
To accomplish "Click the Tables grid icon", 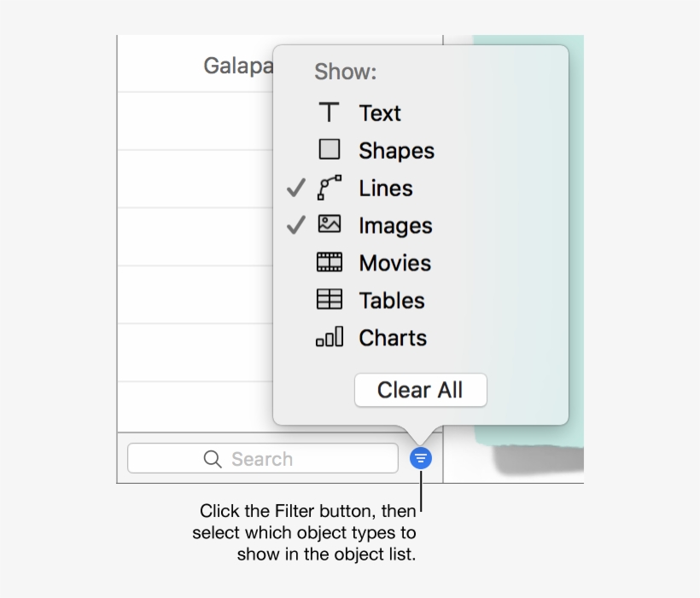I will 329,299.
